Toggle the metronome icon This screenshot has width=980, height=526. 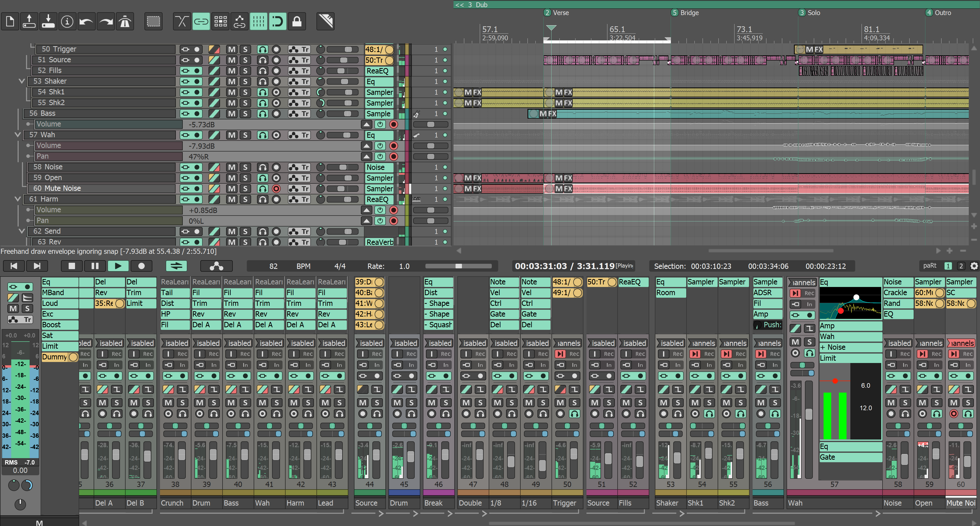(125, 21)
